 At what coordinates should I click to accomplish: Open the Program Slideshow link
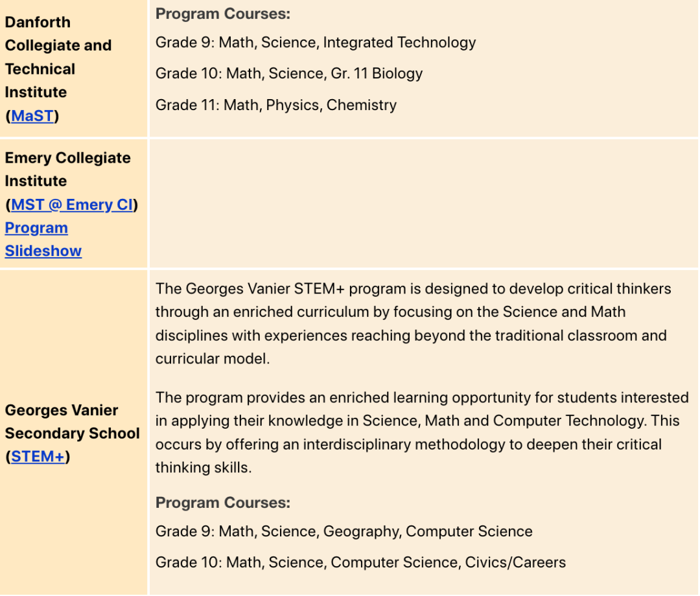pyautogui.click(x=43, y=240)
